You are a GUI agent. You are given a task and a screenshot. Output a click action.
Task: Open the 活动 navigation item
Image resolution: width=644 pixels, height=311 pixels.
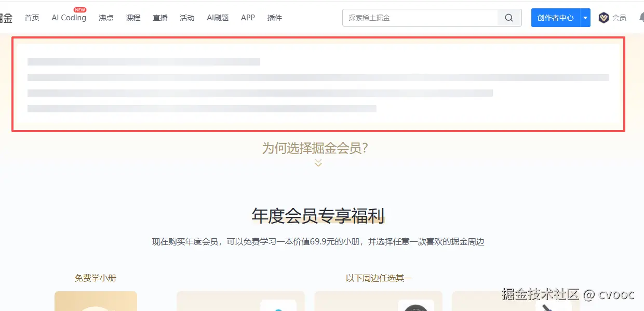click(187, 17)
